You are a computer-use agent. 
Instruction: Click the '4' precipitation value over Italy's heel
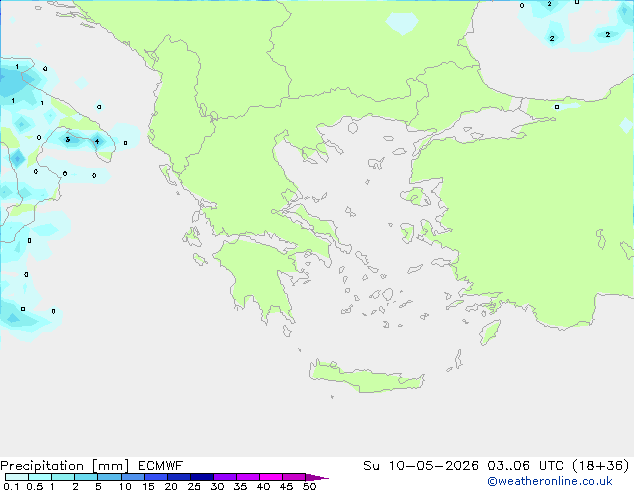(97, 142)
